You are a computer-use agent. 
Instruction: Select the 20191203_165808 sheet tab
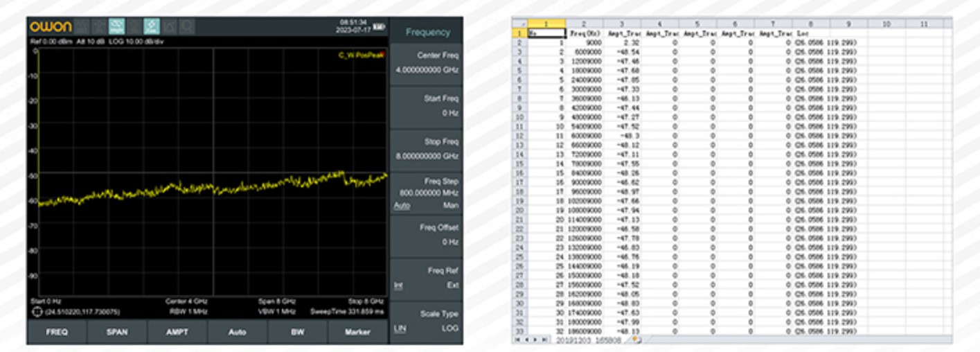[589, 340]
